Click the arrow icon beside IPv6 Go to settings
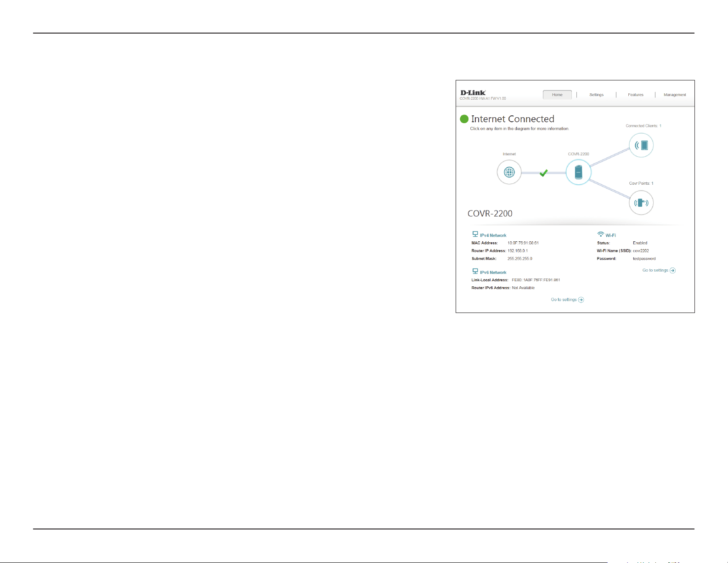 [x=581, y=300]
